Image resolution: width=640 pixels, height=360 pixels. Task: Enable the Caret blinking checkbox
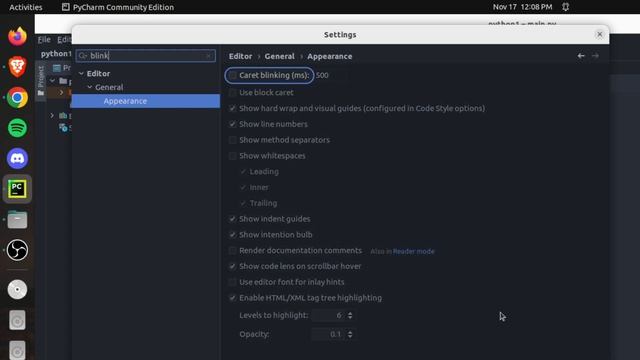233,75
